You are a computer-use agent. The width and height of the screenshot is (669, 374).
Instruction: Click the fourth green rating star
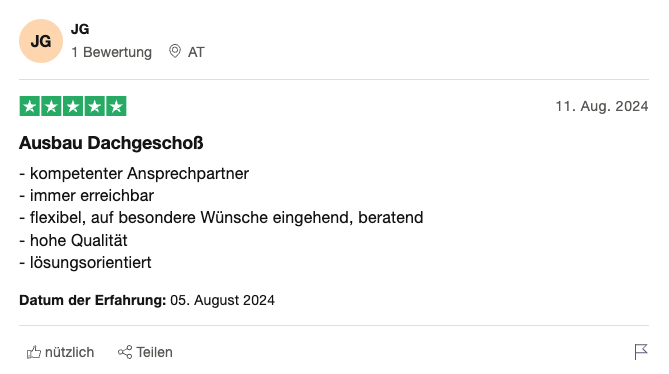tap(95, 106)
